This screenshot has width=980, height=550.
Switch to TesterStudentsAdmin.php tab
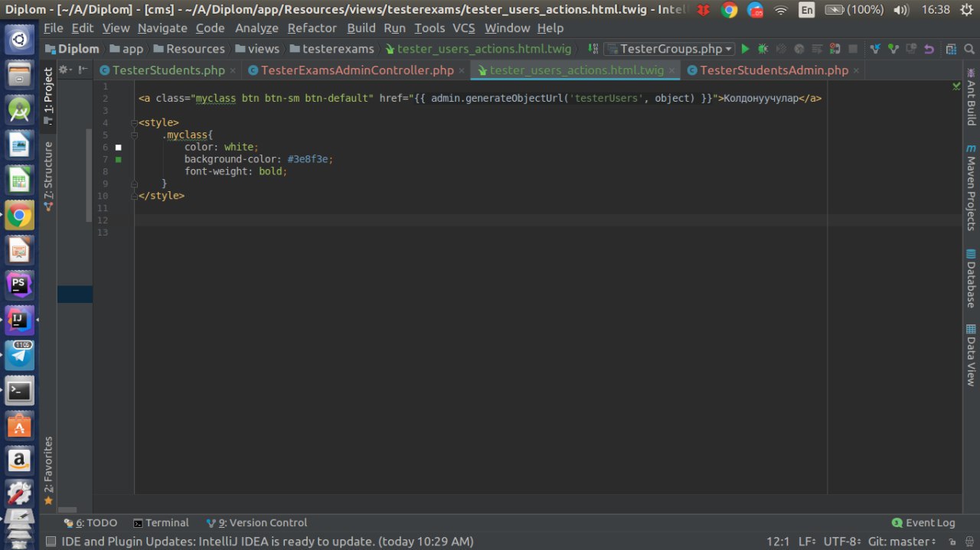pyautogui.click(x=774, y=70)
